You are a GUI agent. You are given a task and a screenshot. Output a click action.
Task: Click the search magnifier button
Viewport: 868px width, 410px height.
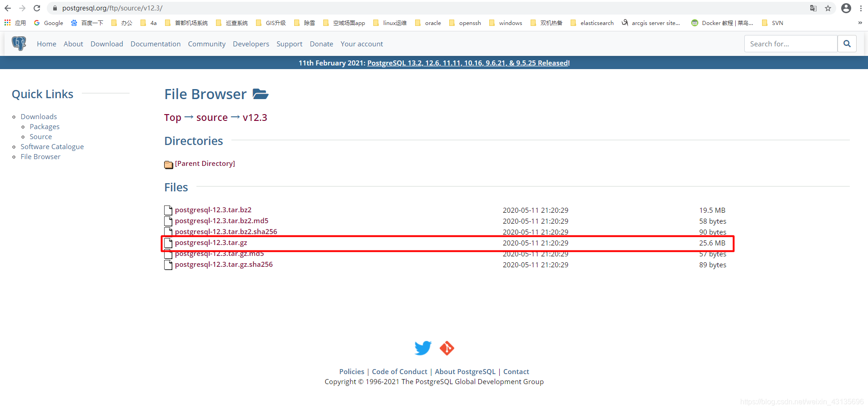(847, 44)
